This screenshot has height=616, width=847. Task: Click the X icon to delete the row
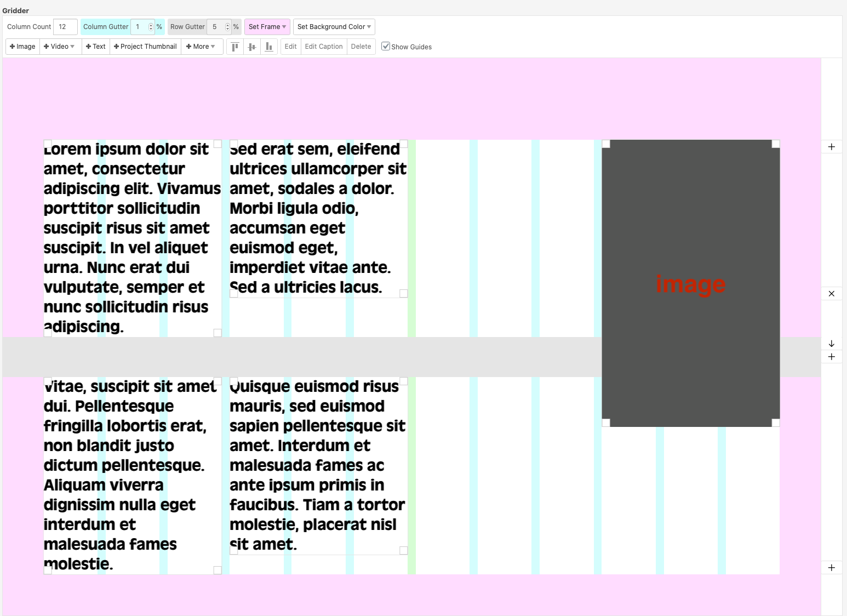(x=831, y=294)
